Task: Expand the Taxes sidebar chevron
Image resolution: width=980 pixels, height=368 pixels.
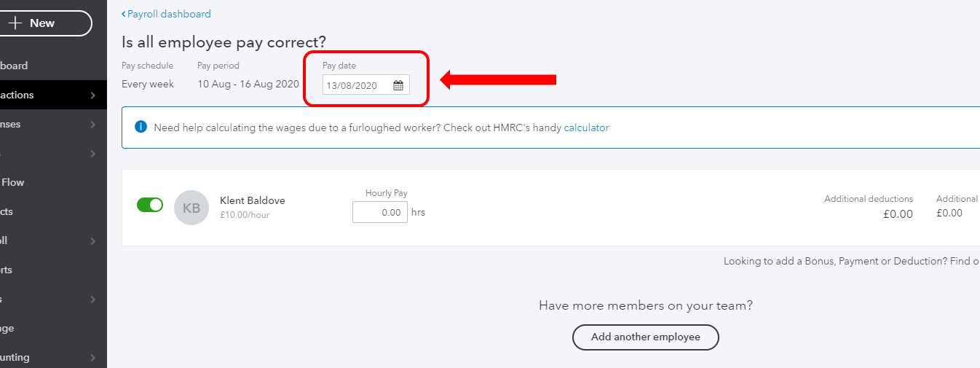Action: (x=92, y=300)
